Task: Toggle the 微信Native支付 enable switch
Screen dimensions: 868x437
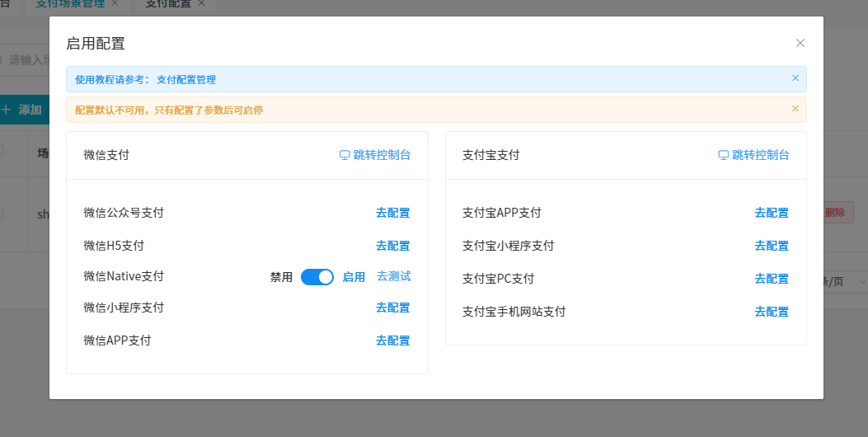Action: 317,277
